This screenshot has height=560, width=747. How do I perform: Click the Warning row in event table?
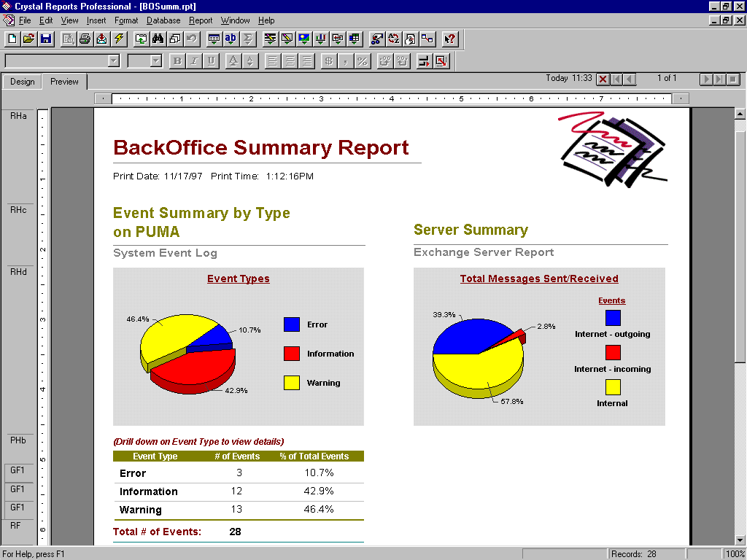point(239,510)
